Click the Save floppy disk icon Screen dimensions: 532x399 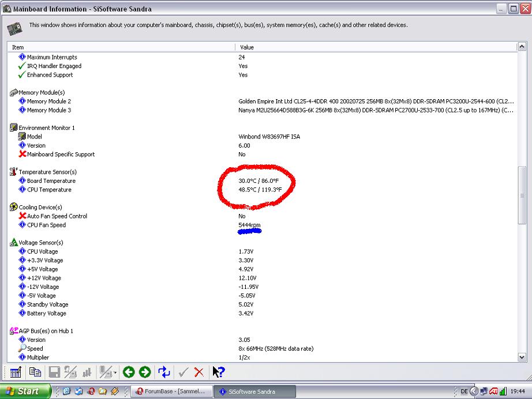pyautogui.click(x=54, y=372)
